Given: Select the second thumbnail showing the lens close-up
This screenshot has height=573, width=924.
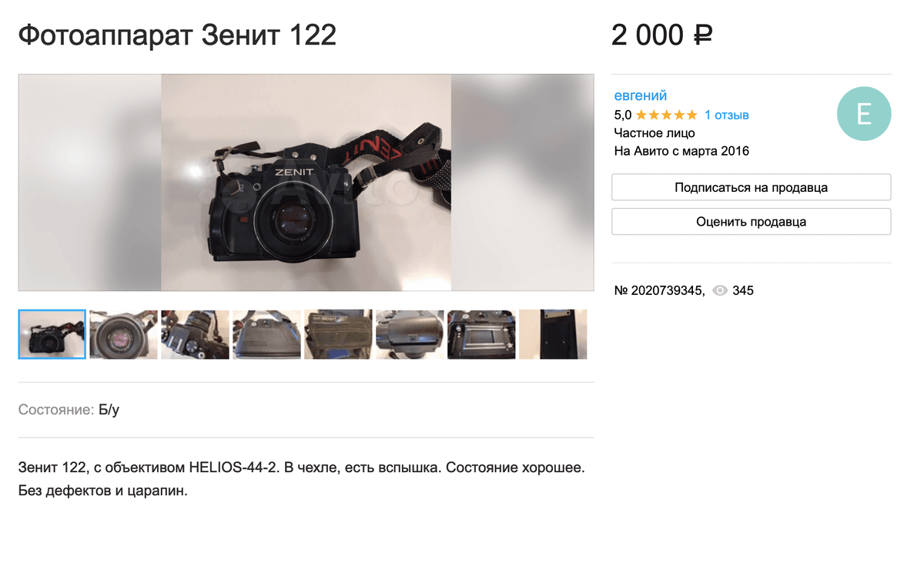Looking at the screenshot, I should (x=124, y=334).
